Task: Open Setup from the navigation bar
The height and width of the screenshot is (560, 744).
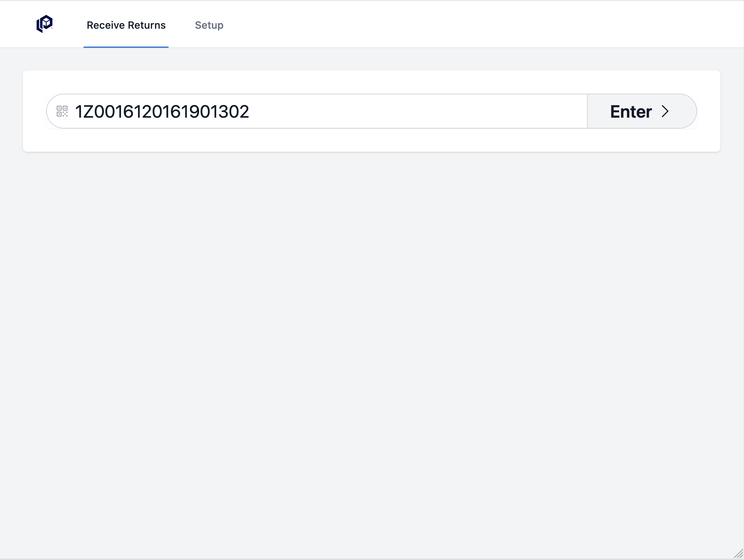Action: 209,25
